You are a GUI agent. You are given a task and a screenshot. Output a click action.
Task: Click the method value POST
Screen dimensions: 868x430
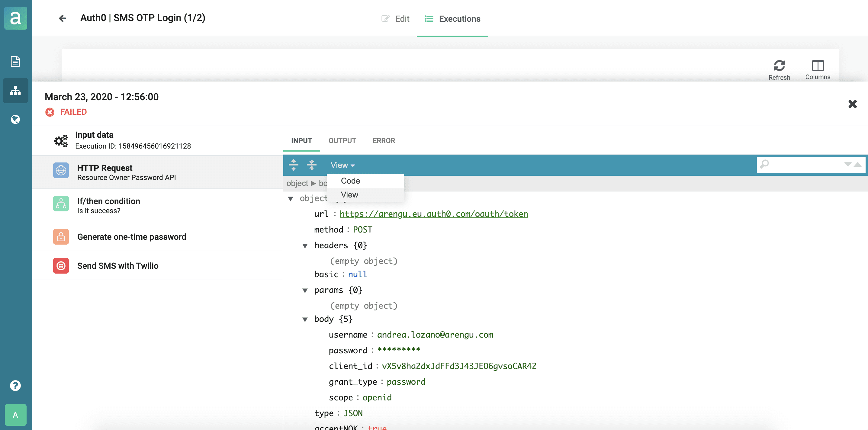362,229
